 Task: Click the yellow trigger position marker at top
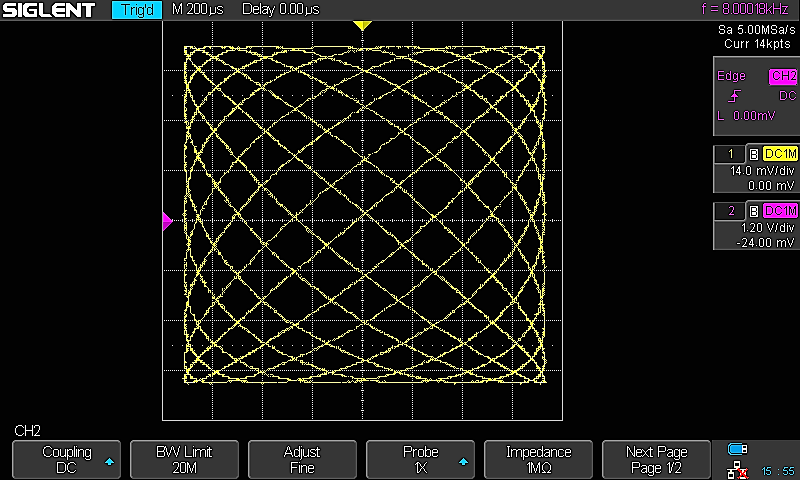pyautogui.click(x=362, y=24)
